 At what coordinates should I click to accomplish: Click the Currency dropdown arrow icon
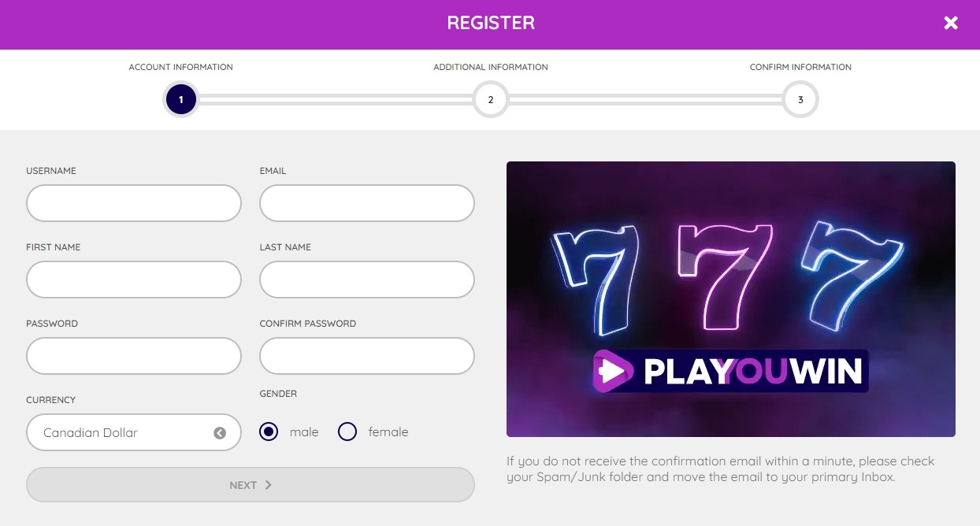click(220, 433)
